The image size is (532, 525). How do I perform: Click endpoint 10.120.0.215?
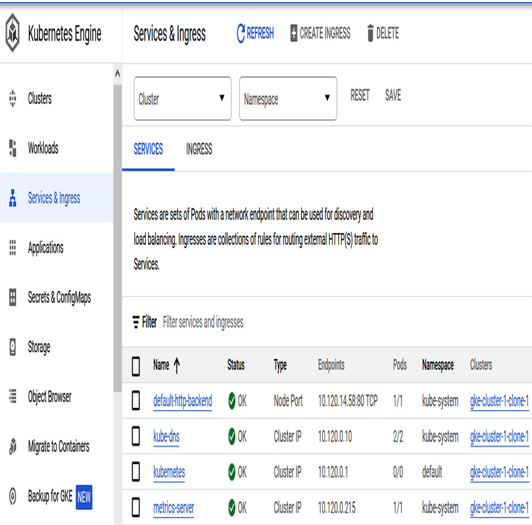coord(337,508)
